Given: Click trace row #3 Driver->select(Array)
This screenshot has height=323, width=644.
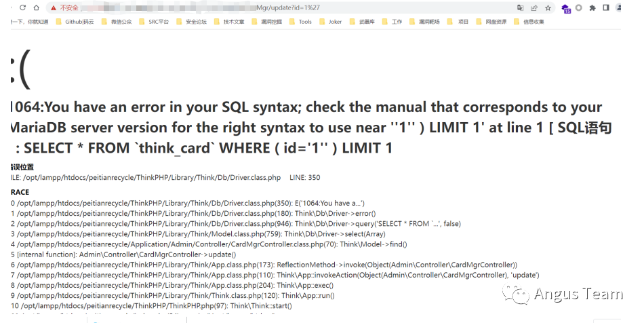Looking at the screenshot, I should click(198, 234).
